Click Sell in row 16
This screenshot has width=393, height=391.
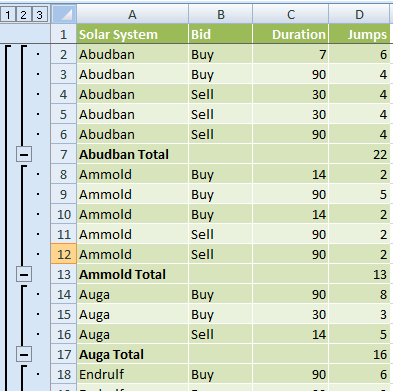coord(221,334)
